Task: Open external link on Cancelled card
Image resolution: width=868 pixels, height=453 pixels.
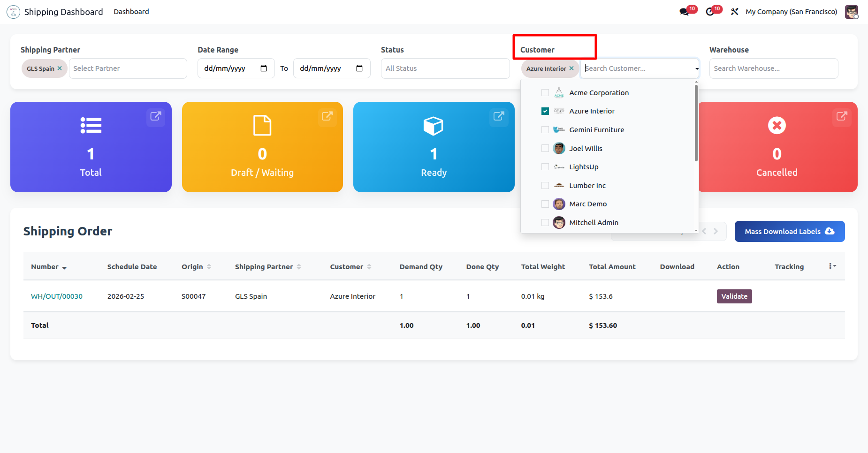Action: (x=842, y=116)
